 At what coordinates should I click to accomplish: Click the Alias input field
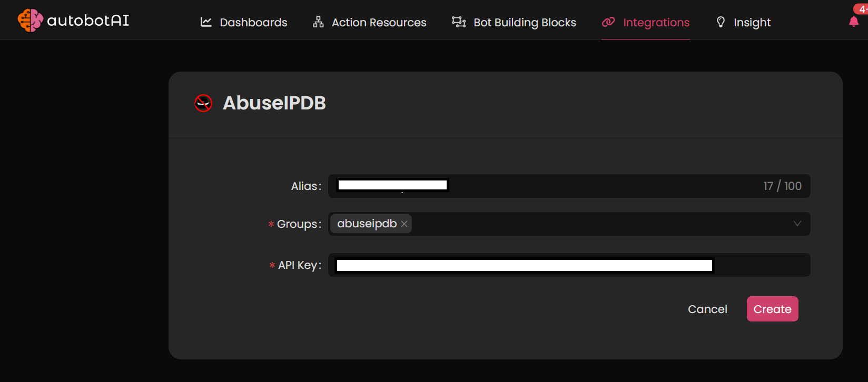[569, 186]
